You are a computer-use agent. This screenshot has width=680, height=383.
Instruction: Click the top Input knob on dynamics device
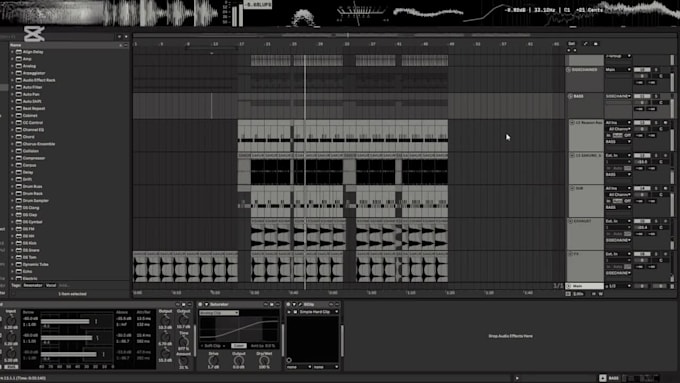click(x=11, y=321)
